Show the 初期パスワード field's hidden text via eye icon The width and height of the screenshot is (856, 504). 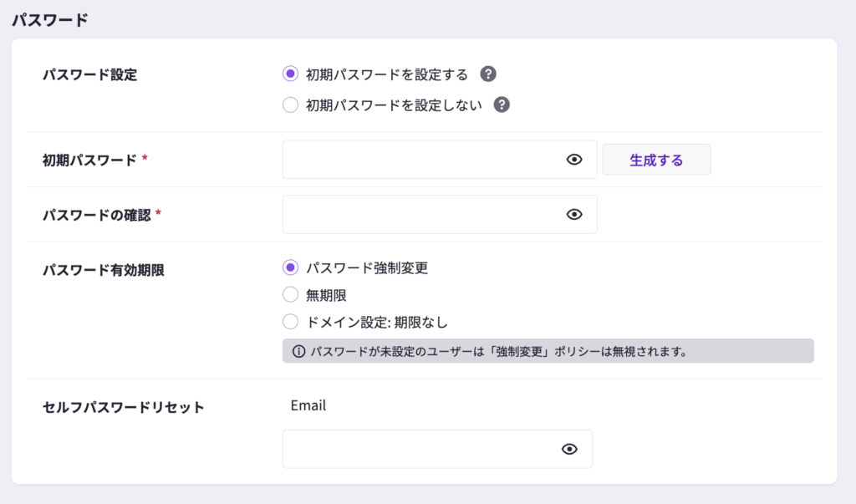pos(574,160)
